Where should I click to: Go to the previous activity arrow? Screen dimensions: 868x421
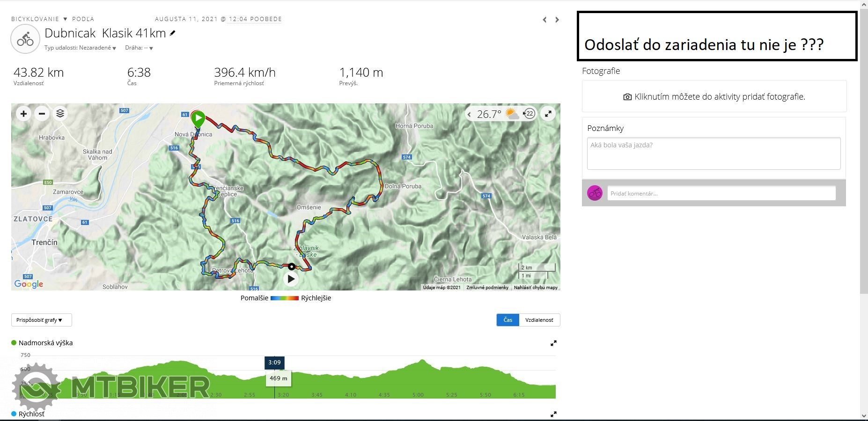pyautogui.click(x=544, y=20)
